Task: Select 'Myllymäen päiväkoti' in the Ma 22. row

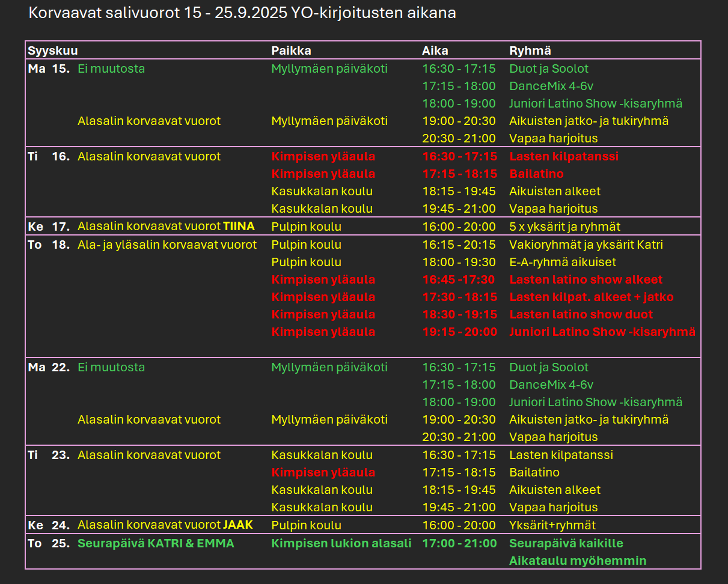Action: pyautogui.click(x=329, y=367)
